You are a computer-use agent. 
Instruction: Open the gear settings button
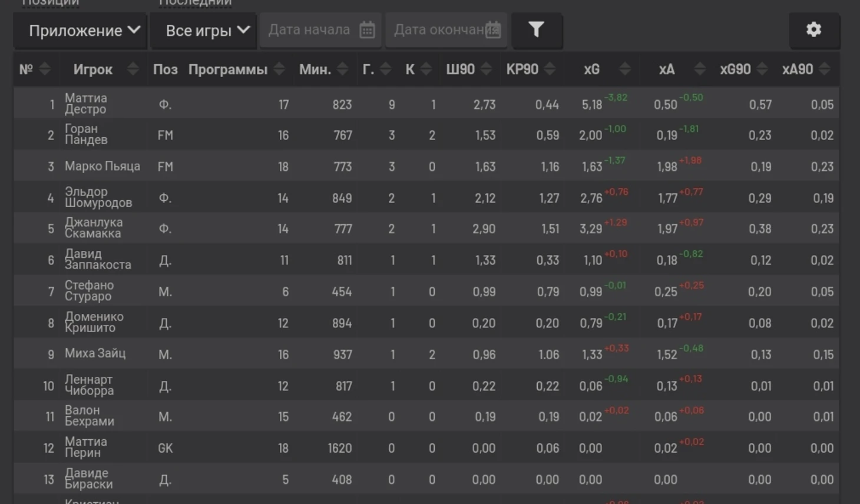coord(813,30)
